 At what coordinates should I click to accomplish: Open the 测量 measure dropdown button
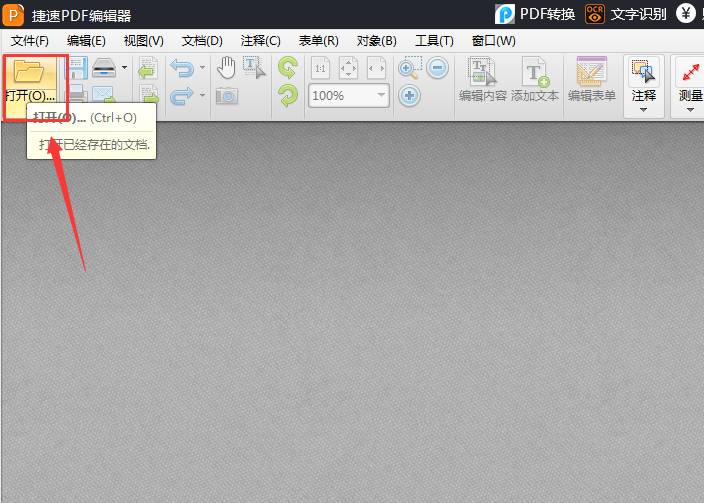pyautogui.click(x=689, y=86)
